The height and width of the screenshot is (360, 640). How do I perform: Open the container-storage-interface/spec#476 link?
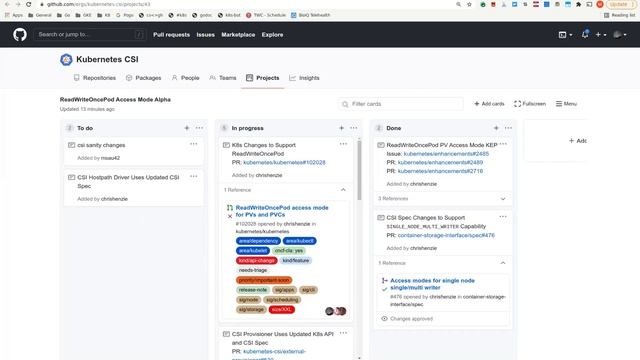point(446,235)
